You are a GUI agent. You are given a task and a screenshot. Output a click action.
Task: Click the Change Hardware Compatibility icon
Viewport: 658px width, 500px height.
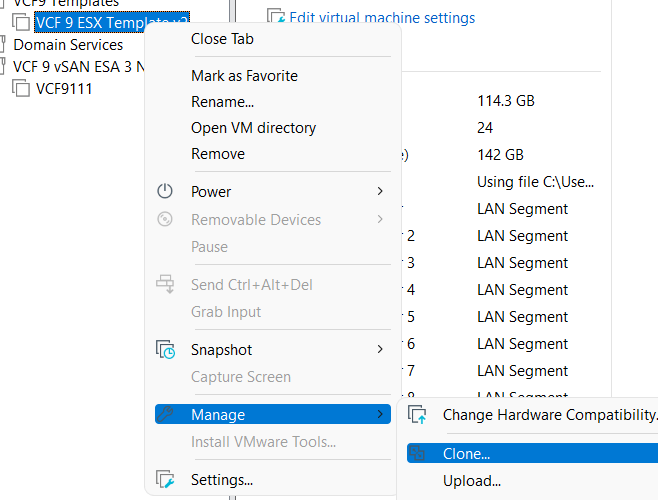(418, 414)
